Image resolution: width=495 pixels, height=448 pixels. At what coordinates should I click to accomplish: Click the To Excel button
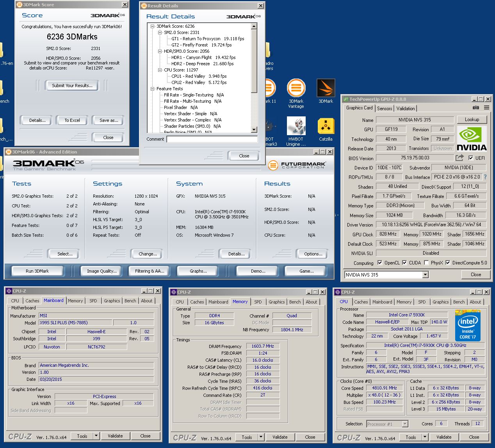click(72, 120)
